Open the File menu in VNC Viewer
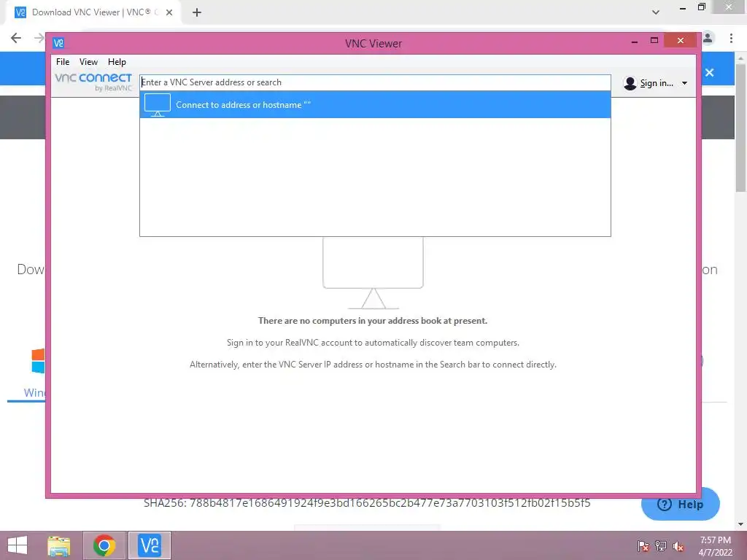 [x=63, y=62]
